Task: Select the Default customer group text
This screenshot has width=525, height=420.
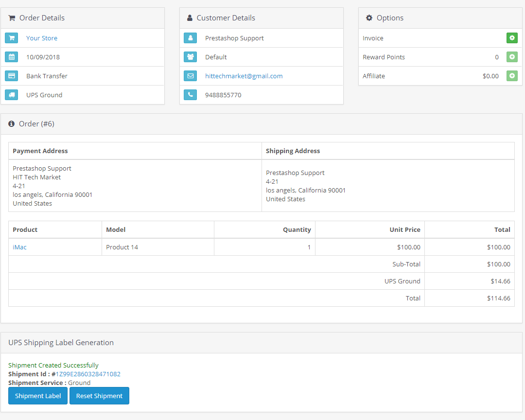Action: 216,57
